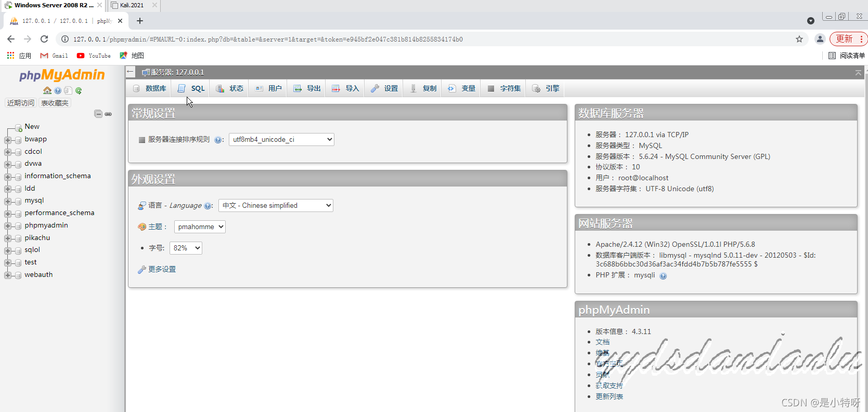
Task: Open the 获取支持 get support link
Action: tap(609, 386)
